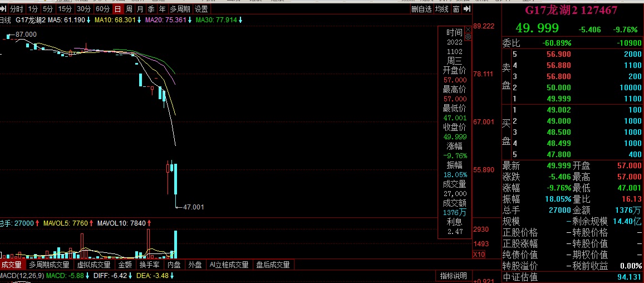Click sell level 4 price 56.880
Screen dimensions: 644x283
tap(558, 65)
